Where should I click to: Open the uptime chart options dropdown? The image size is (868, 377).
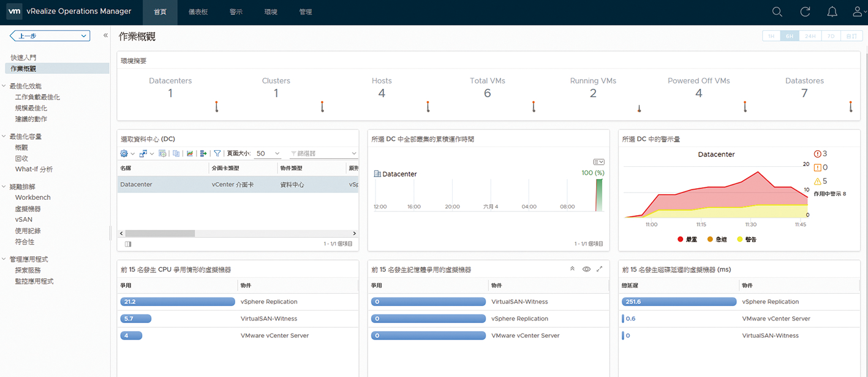tap(598, 162)
